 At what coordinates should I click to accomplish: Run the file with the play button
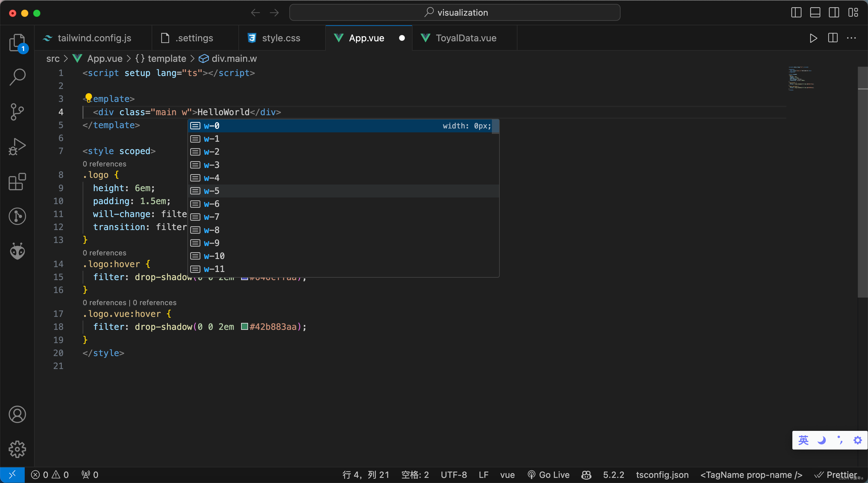[813, 38]
